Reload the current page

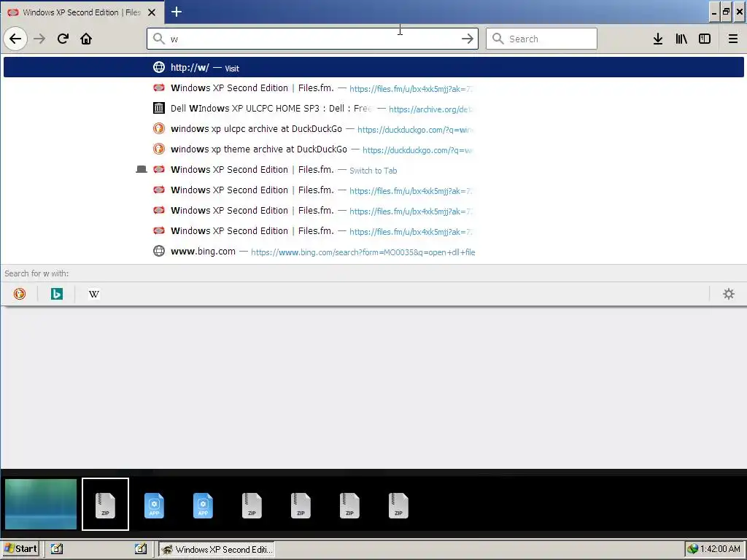pos(63,39)
